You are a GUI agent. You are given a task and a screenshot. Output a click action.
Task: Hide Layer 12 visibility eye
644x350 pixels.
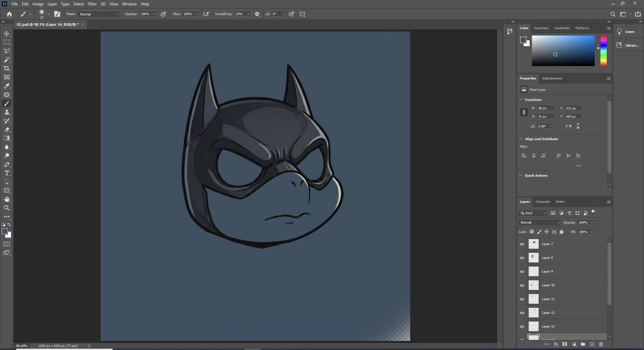pyautogui.click(x=522, y=312)
